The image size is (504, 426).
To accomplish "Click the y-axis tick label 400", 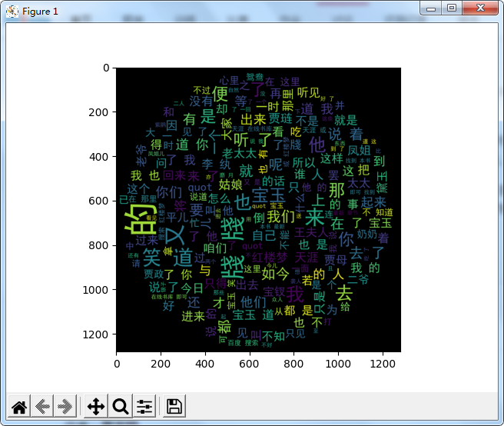I will (98, 157).
